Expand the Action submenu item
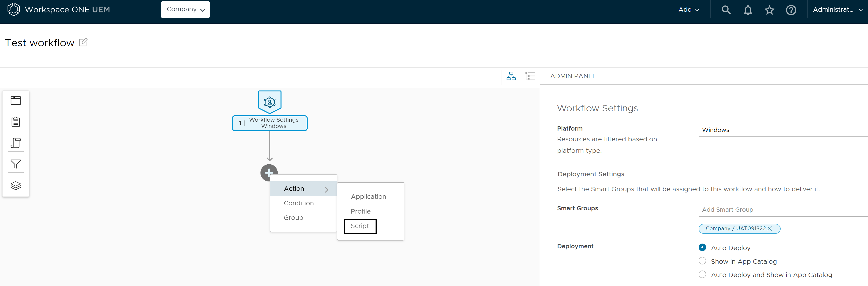Image resolution: width=868 pixels, height=286 pixels. click(304, 189)
